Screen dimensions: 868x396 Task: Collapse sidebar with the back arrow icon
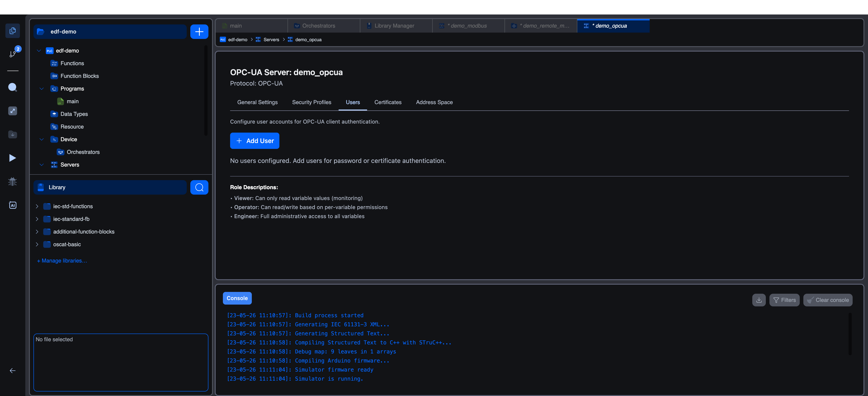point(12,371)
